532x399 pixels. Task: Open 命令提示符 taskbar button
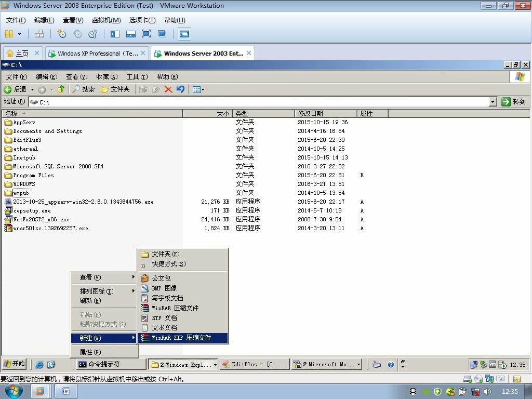[x=111, y=364]
